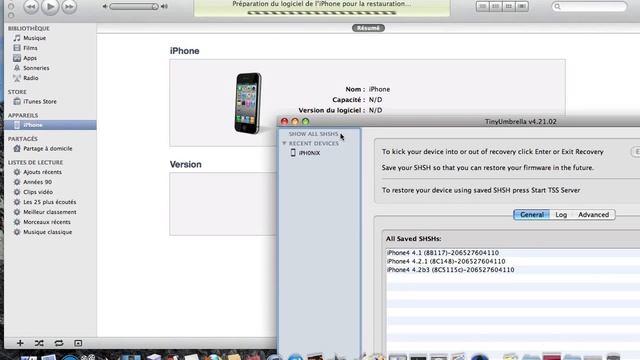Click Show All SHSHs in TinyUmbrella
The height and width of the screenshot is (360, 640).
(x=313, y=134)
